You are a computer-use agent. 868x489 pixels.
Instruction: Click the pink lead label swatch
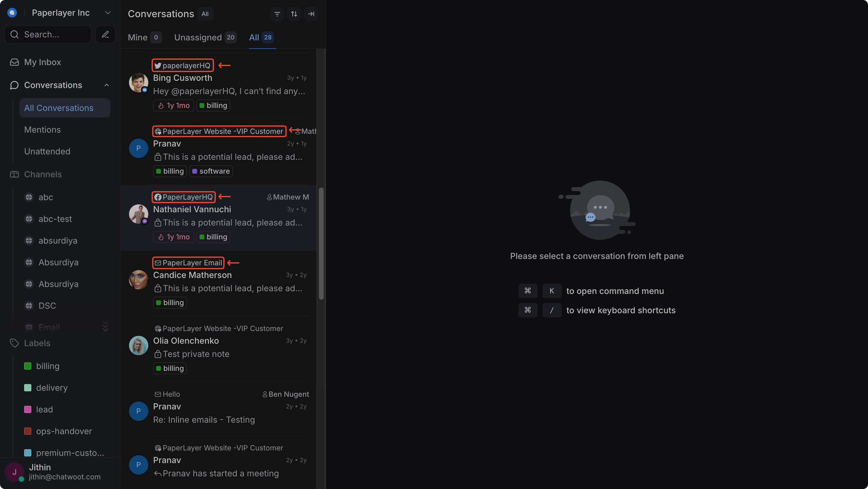[x=28, y=409]
